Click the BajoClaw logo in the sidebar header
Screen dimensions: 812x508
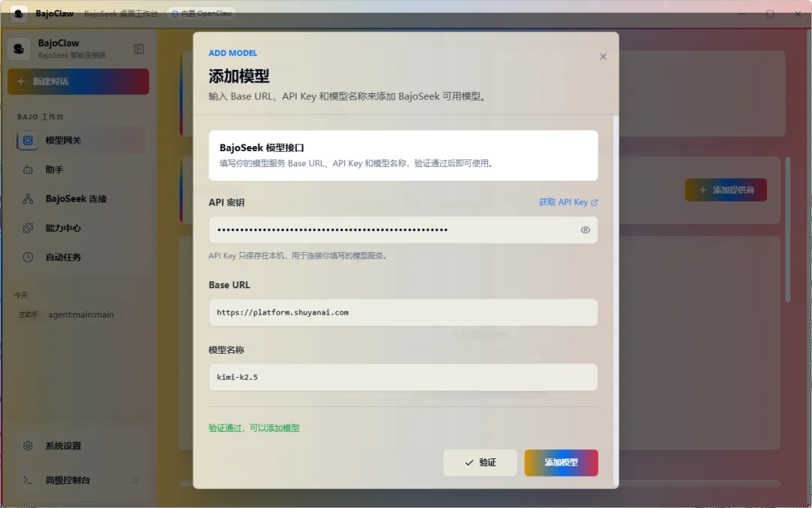19,49
